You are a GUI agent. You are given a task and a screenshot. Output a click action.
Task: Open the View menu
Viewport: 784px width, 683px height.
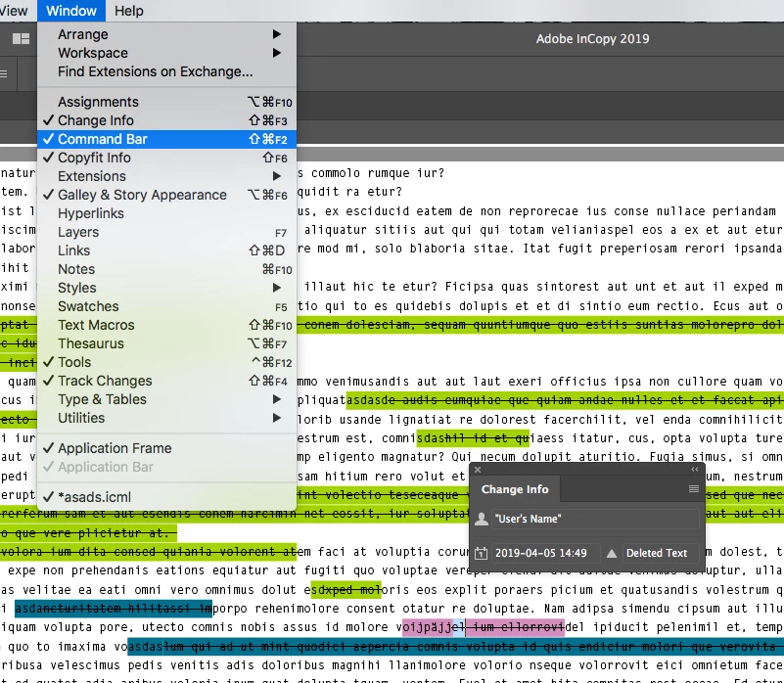14,11
